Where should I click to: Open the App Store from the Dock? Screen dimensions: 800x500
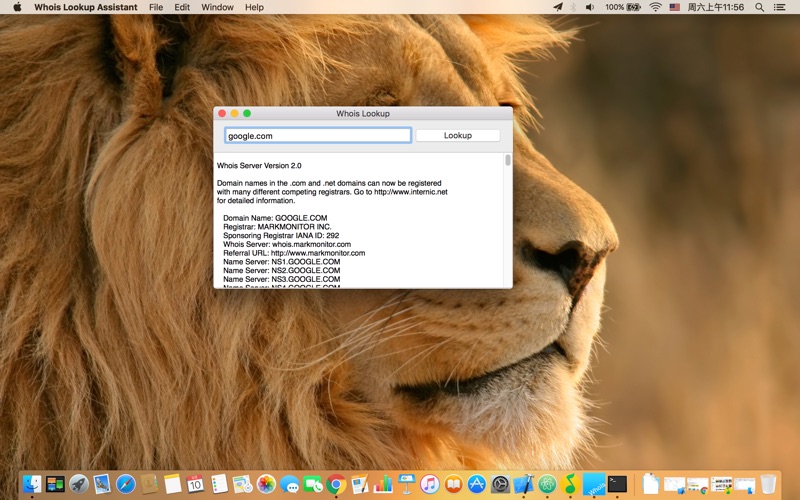(477, 484)
